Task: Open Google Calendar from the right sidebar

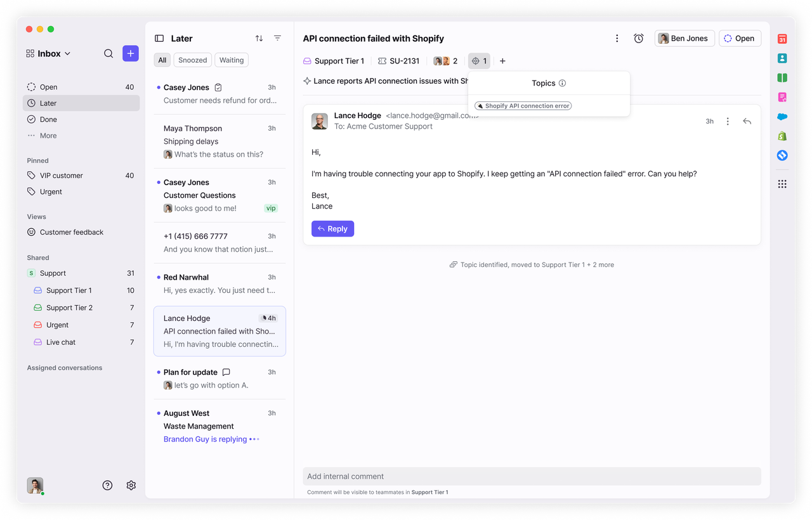Action: coord(782,39)
